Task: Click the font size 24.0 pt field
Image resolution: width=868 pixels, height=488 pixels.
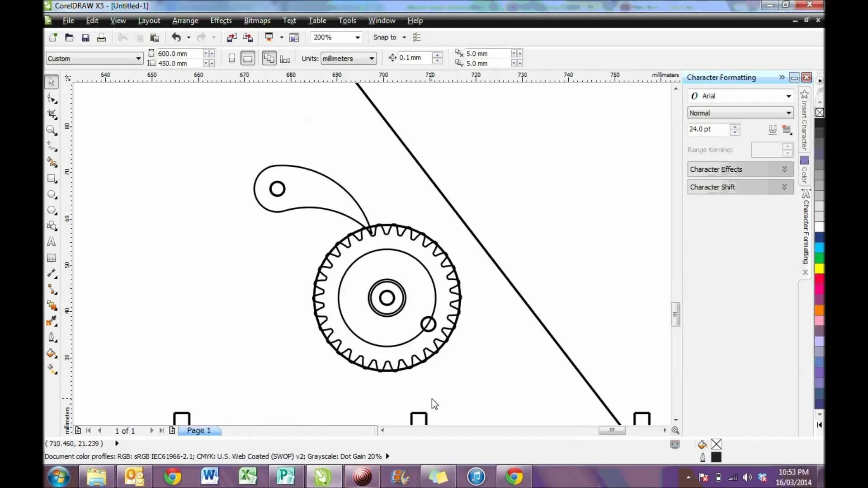Action: 708,129
